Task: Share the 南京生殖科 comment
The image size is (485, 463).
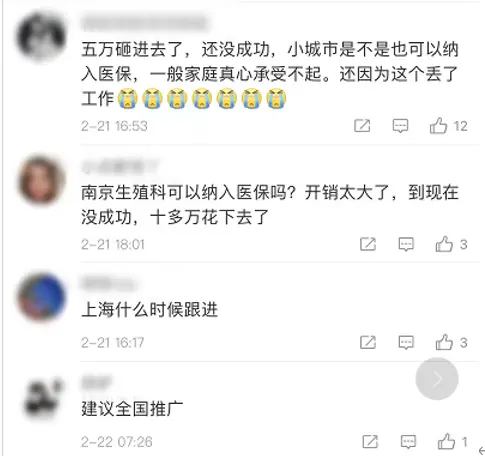Action: pos(368,244)
